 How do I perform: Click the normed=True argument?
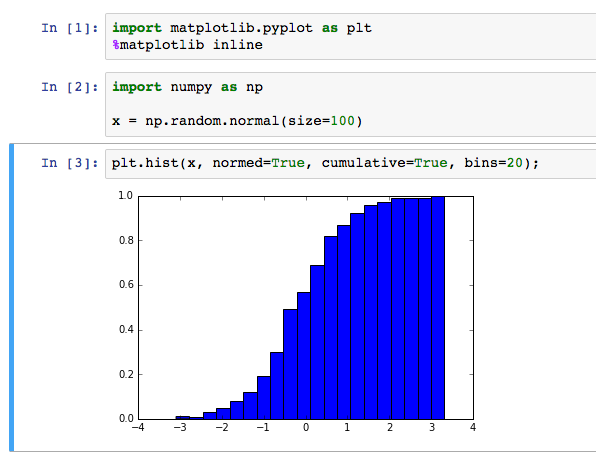pyautogui.click(x=258, y=163)
